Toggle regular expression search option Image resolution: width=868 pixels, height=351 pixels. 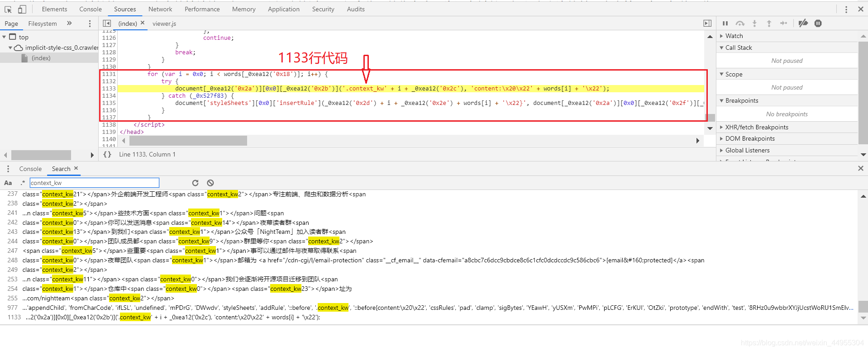[x=23, y=183]
